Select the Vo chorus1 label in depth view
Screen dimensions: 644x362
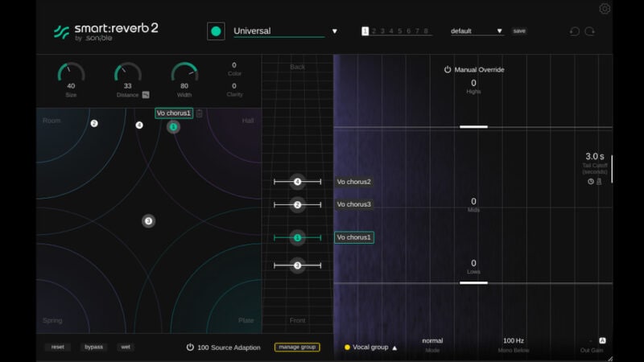[x=354, y=237]
